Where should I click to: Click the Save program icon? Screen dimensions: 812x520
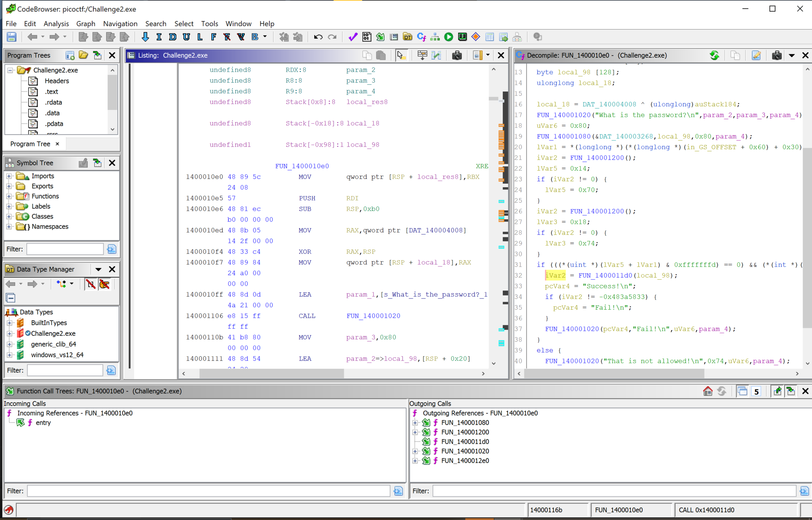pyautogui.click(x=12, y=37)
